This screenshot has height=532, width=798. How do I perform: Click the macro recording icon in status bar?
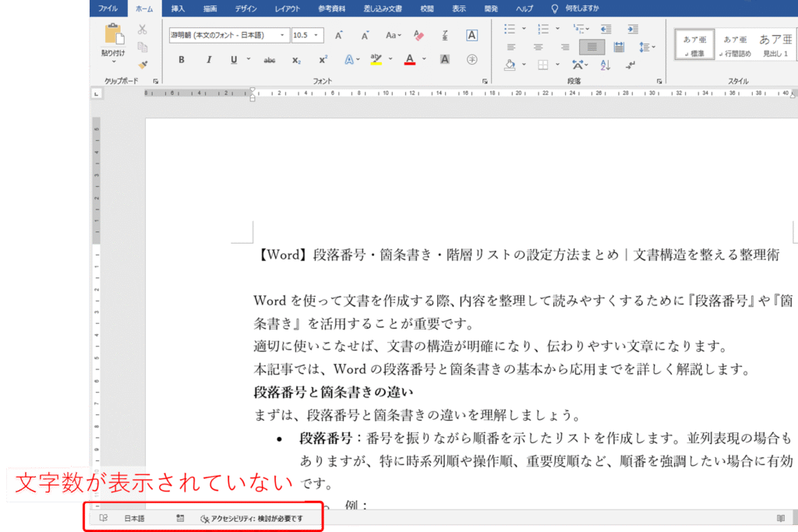[180, 518]
